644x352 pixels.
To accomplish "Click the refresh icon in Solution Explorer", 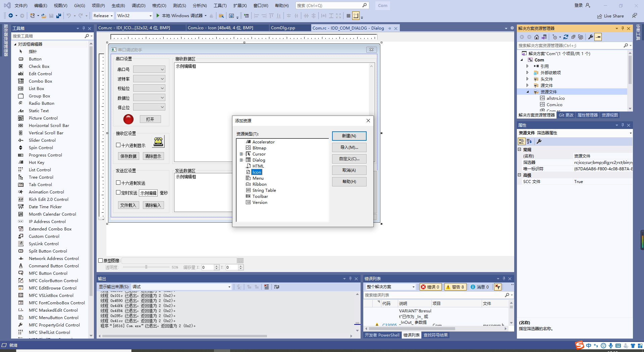I will pos(566,37).
